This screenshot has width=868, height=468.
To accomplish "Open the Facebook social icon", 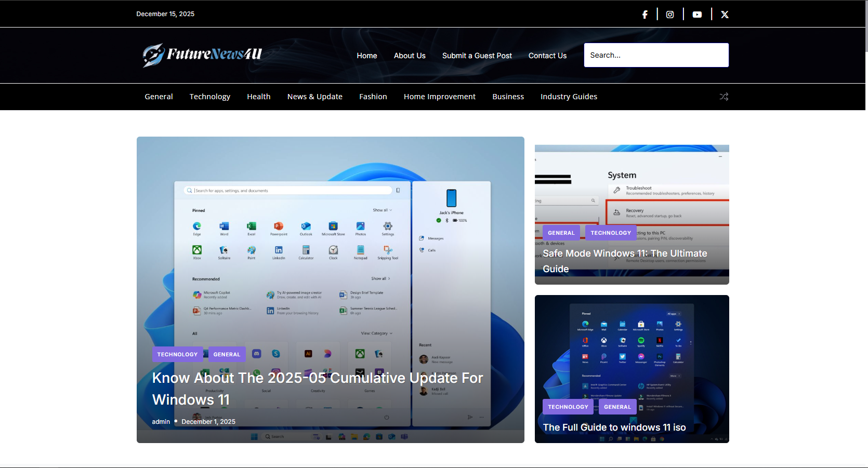I will pos(645,15).
